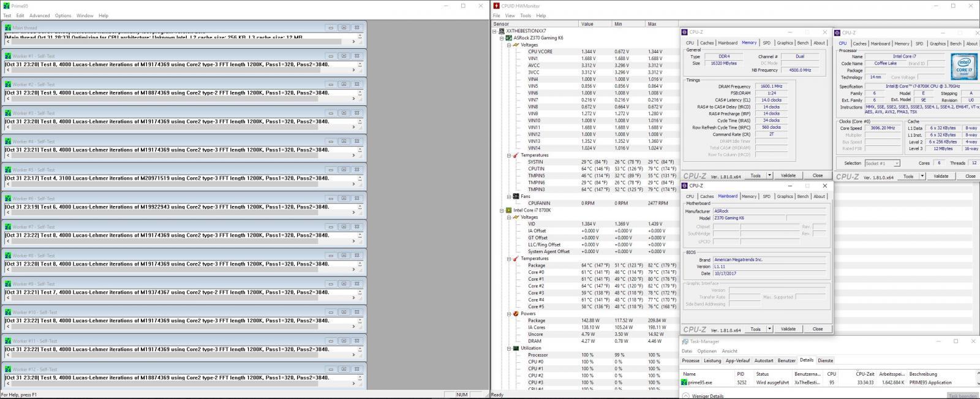Collapse the Utilization tree section
The height and width of the screenshot is (399, 980).
coord(508,348)
